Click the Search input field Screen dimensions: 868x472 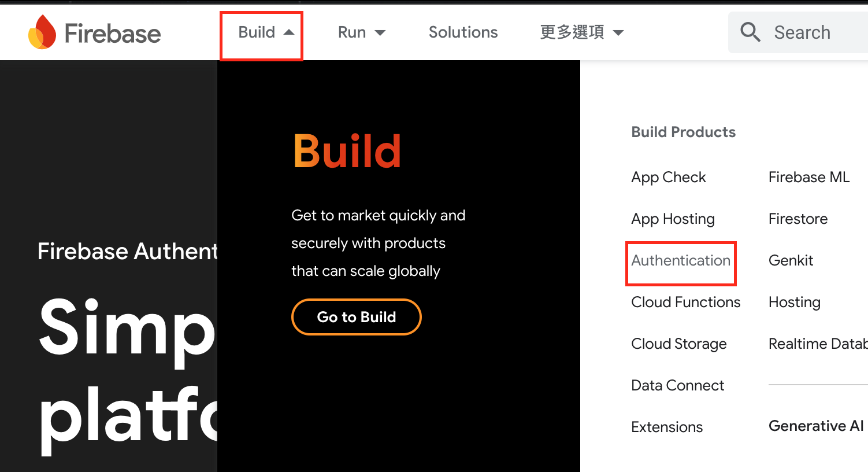(798, 32)
